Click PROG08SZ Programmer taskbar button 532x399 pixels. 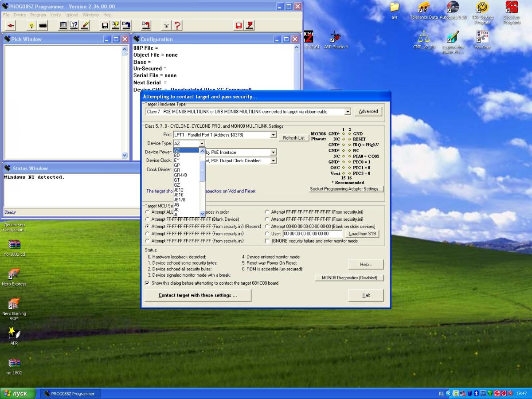(71, 393)
